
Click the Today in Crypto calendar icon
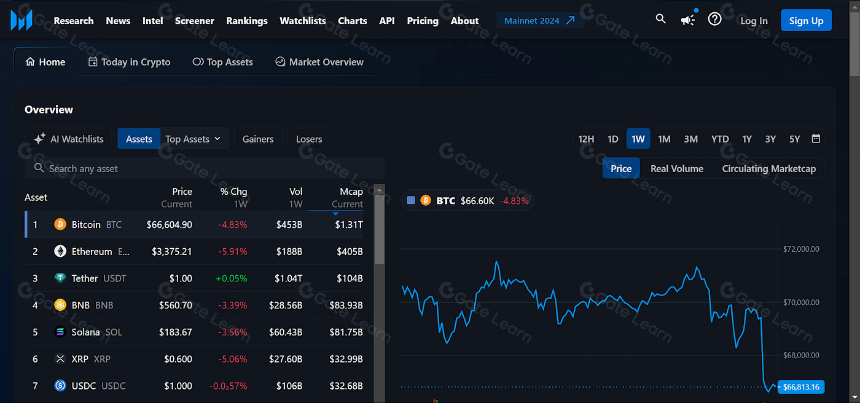point(93,62)
